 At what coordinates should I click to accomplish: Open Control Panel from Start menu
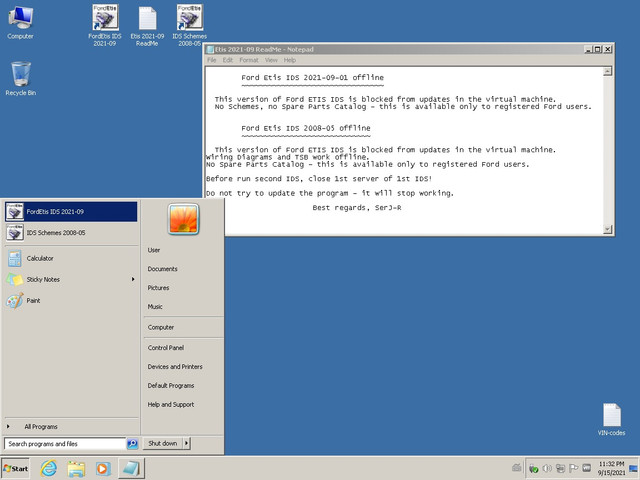(x=166, y=348)
